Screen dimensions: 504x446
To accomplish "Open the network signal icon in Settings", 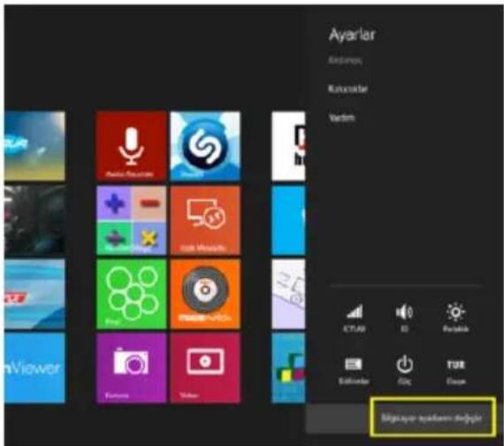I will tap(355, 317).
